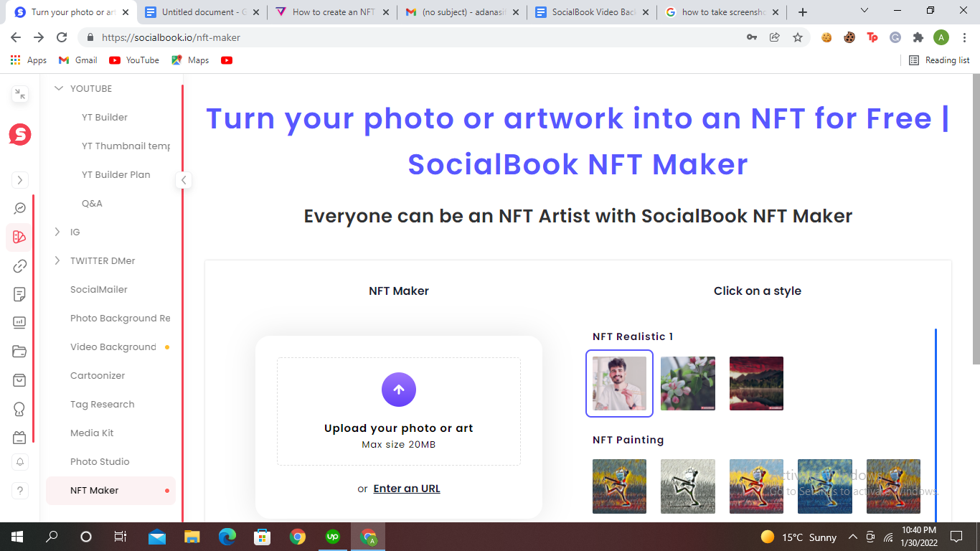Viewport: 980px width, 551px height.
Task: Open YT Builder Plan menu item
Action: tap(116, 174)
